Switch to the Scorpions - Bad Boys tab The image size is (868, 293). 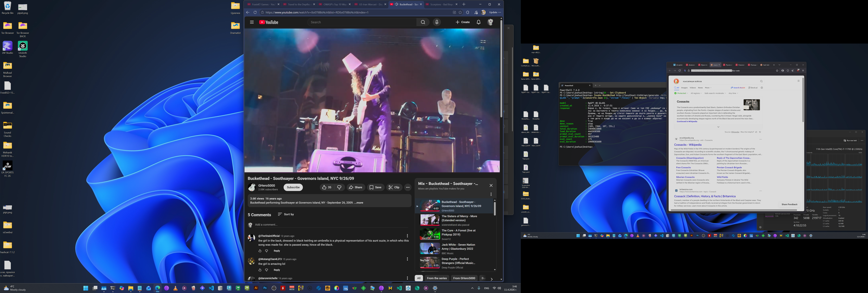[x=442, y=4]
